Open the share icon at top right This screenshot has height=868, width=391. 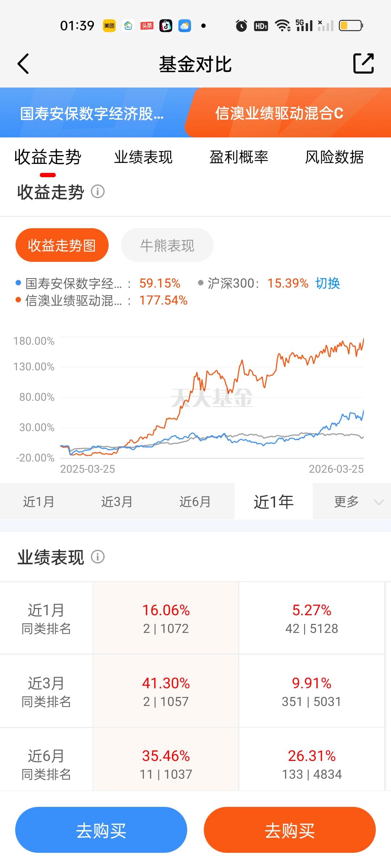tap(363, 64)
